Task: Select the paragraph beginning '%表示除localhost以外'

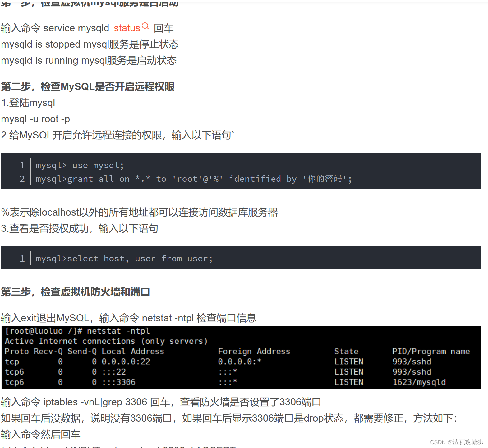Action: (x=140, y=212)
